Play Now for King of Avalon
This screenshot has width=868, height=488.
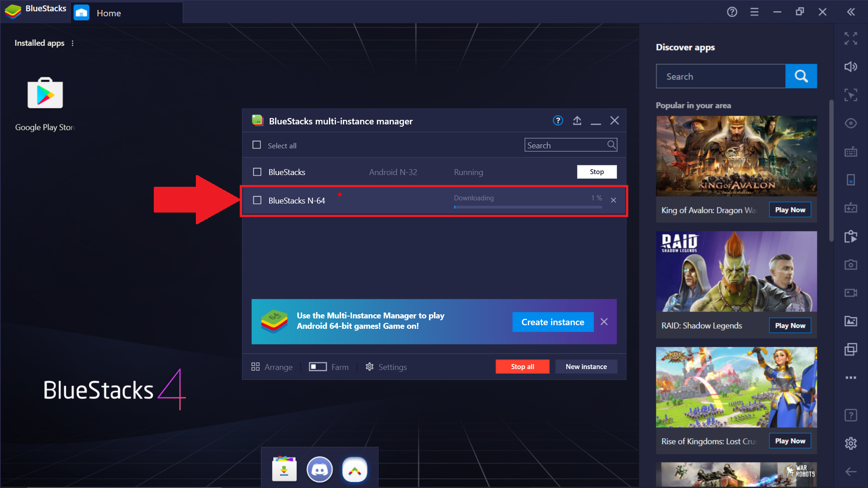click(790, 210)
